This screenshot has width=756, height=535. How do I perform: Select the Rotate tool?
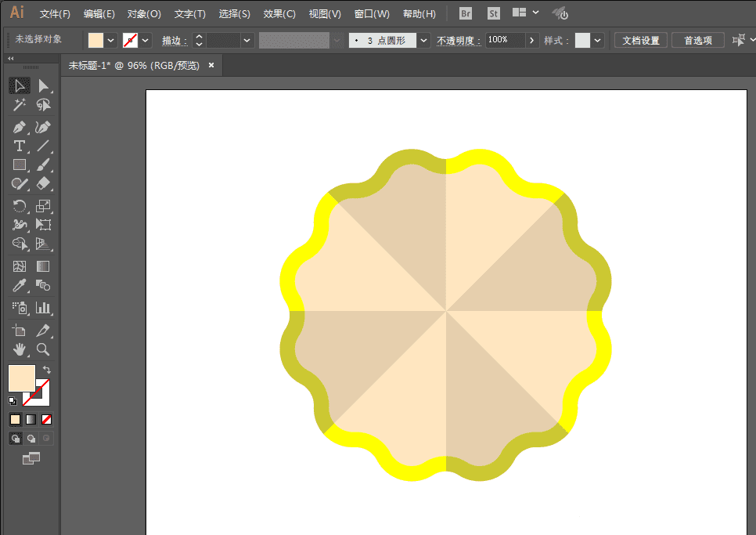click(20, 206)
